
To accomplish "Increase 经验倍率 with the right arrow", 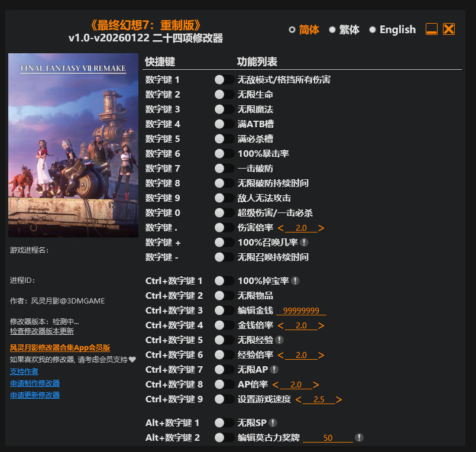I will pyautogui.click(x=321, y=355).
